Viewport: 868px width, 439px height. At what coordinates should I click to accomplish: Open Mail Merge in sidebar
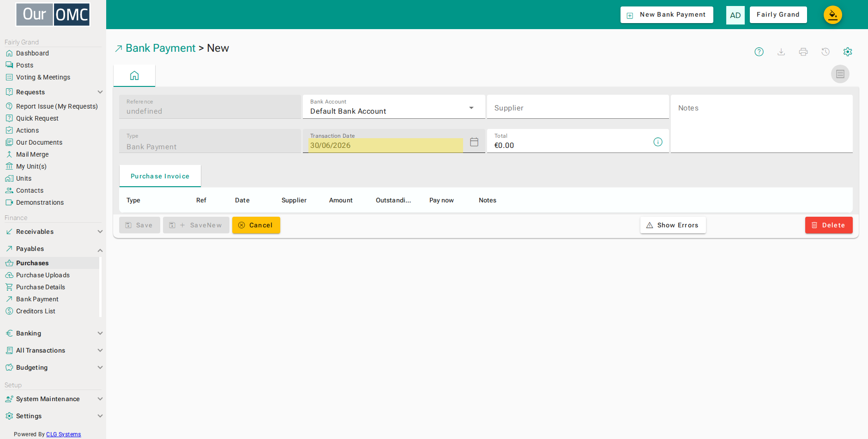tap(32, 154)
